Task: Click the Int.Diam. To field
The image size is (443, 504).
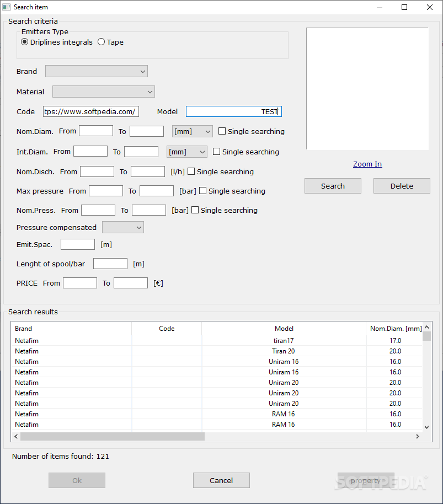Action: point(141,152)
